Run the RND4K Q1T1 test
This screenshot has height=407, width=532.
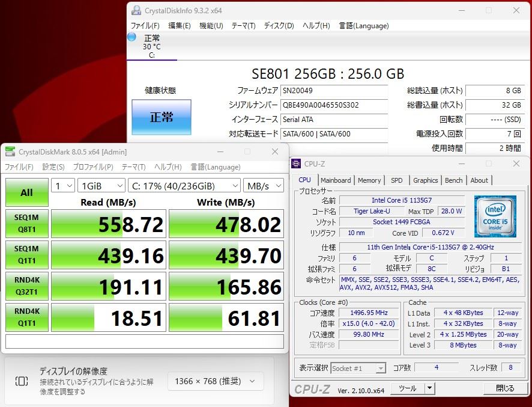click(27, 317)
